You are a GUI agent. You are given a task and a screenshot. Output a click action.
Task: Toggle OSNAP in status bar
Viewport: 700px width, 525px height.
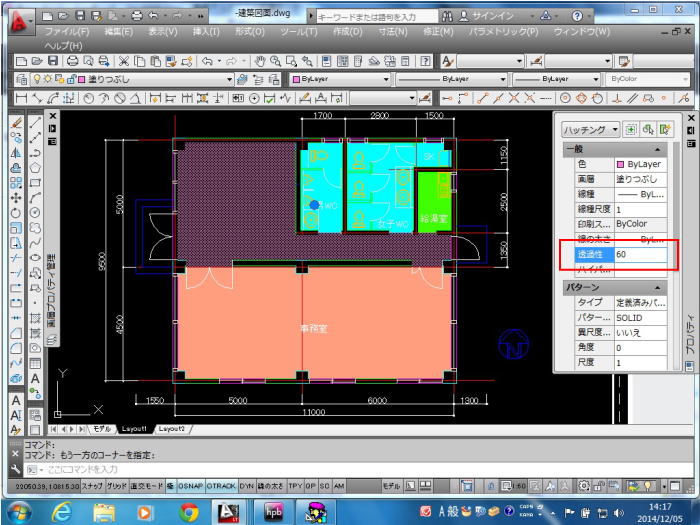[x=190, y=486]
